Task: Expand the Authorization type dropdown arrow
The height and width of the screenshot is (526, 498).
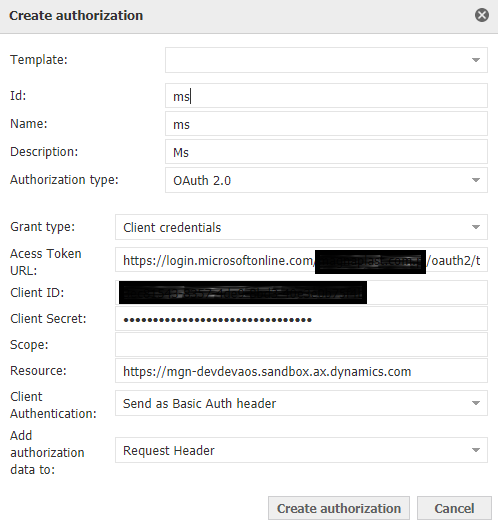Action: [476, 180]
